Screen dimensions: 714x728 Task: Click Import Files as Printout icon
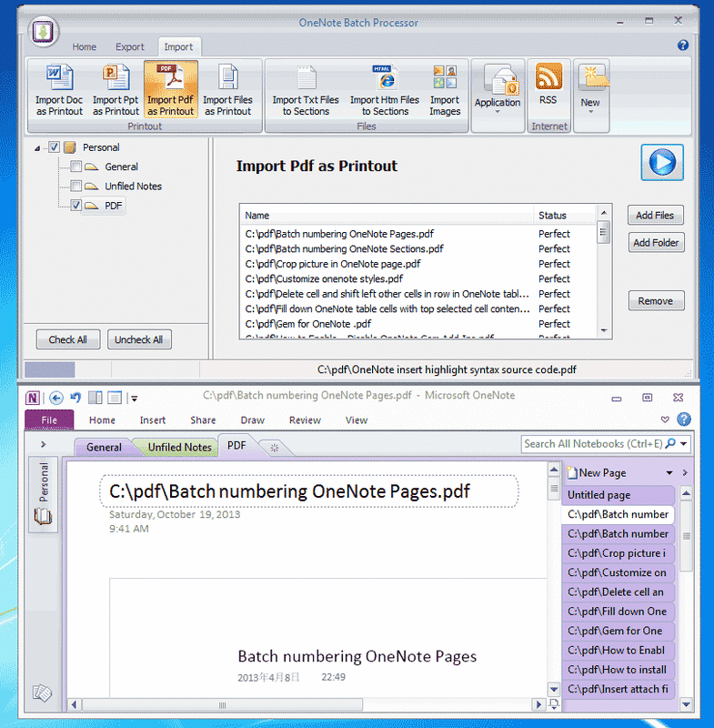click(x=227, y=90)
